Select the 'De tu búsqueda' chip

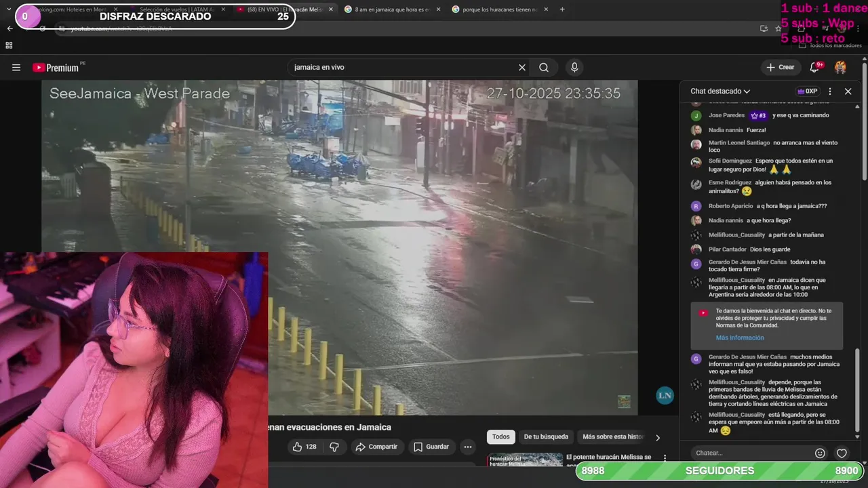click(x=546, y=436)
